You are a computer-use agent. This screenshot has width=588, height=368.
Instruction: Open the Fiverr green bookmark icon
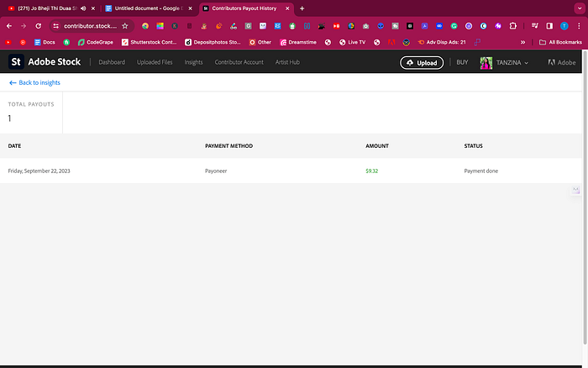pos(66,42)
